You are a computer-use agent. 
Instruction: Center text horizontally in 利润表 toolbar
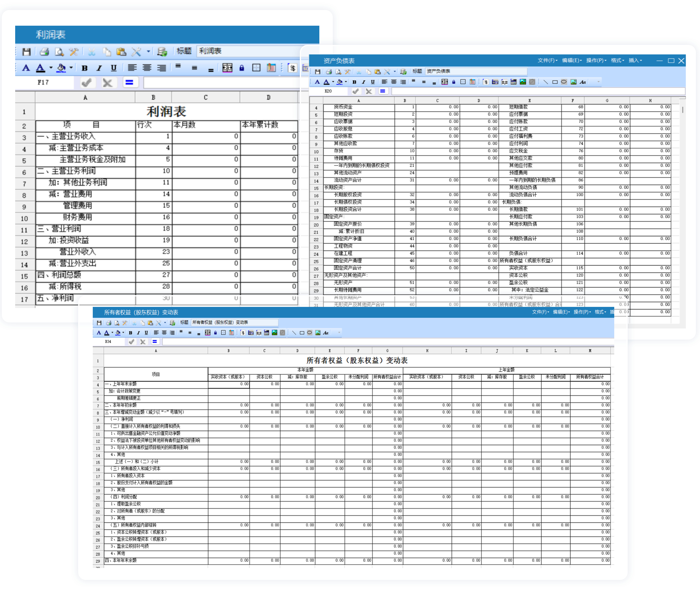(147, 68)
